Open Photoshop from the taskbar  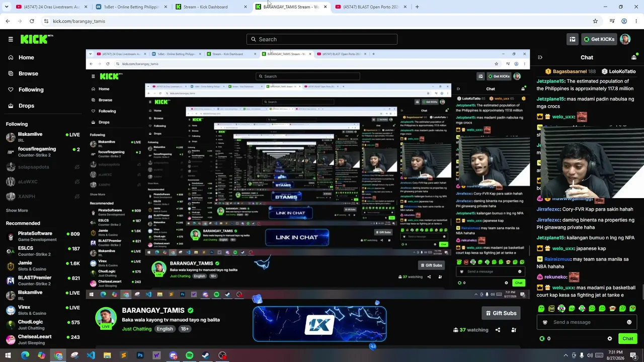(x=140, y=355)
